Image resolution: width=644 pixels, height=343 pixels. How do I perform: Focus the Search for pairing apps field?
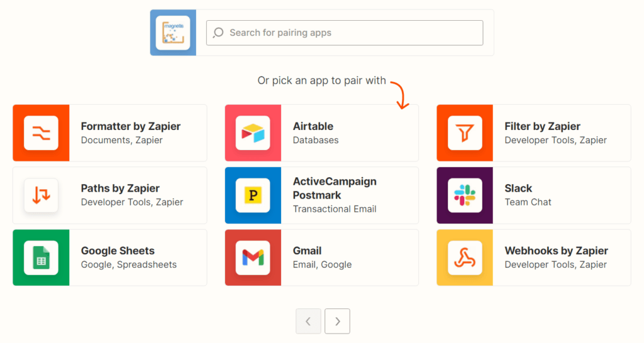345,33
